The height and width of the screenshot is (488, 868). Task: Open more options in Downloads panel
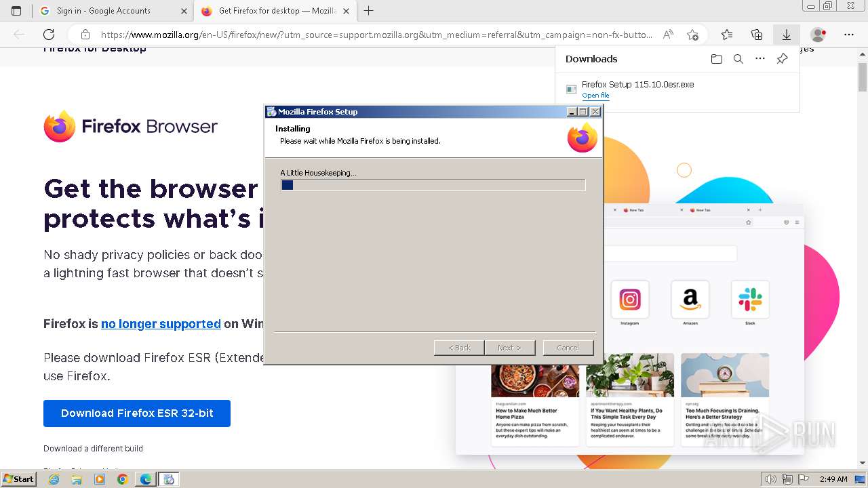pyautogui.click(x=760, y=59)
